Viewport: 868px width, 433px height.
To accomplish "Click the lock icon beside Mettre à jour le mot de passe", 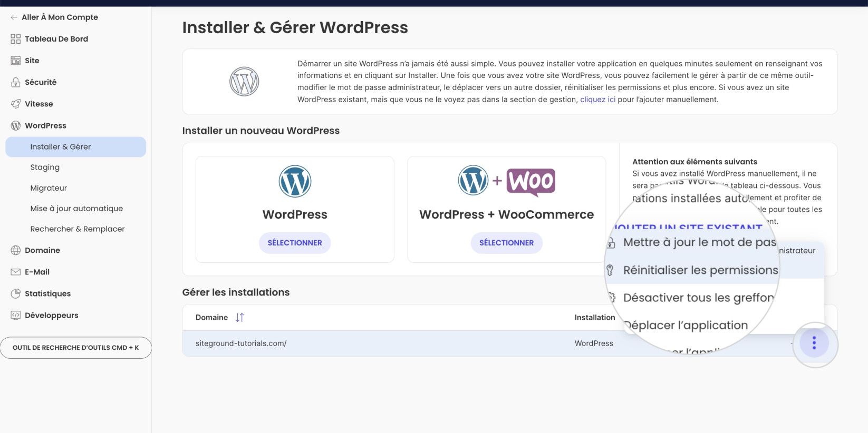I will click(611, 243).
